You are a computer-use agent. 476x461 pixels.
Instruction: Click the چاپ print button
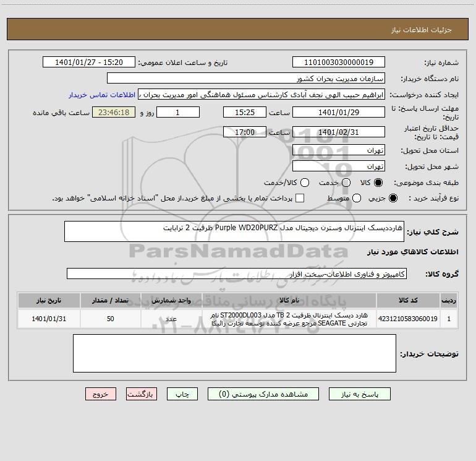(182, 394)
